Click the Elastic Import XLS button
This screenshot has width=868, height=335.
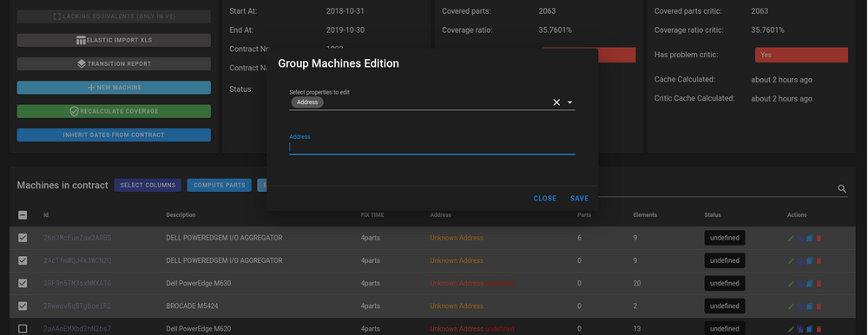114,41
